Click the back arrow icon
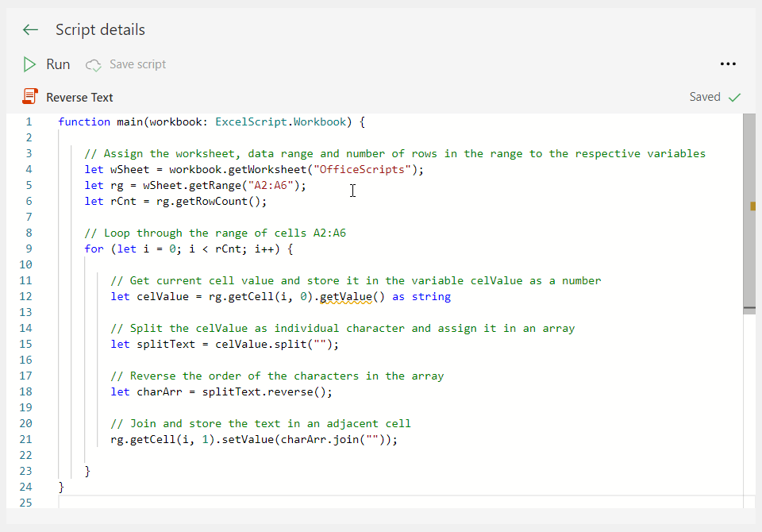Viewport: 762px width, 532px height. (30, 29)
